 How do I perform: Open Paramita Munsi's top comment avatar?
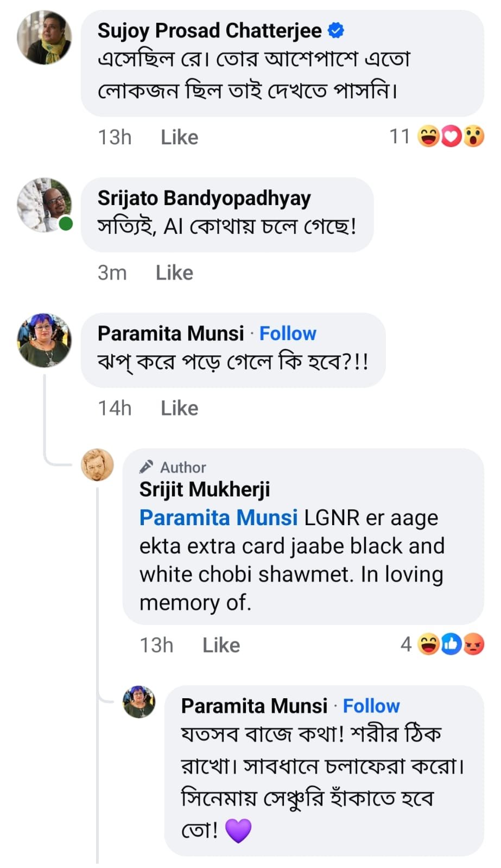coord(44,340)
